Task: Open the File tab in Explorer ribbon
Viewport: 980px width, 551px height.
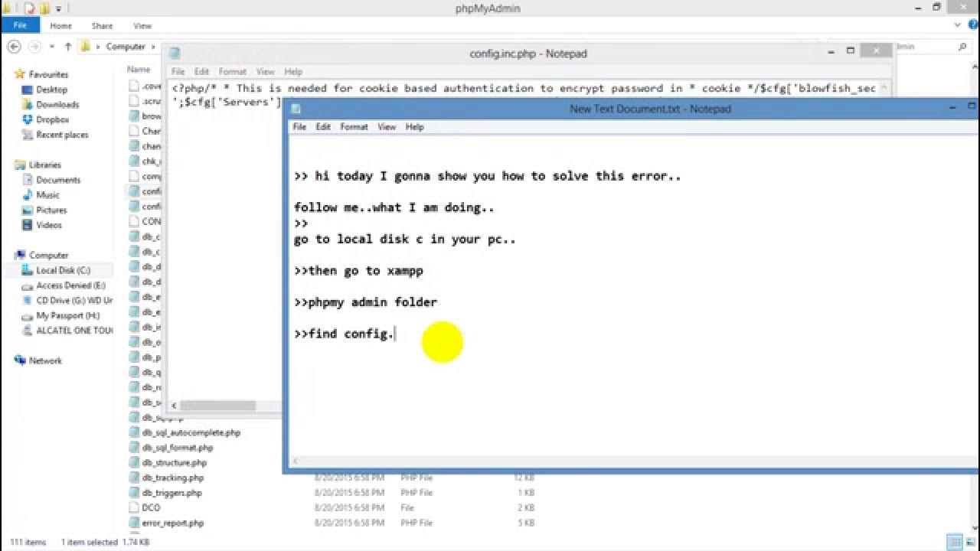Action: coord(20,25)
